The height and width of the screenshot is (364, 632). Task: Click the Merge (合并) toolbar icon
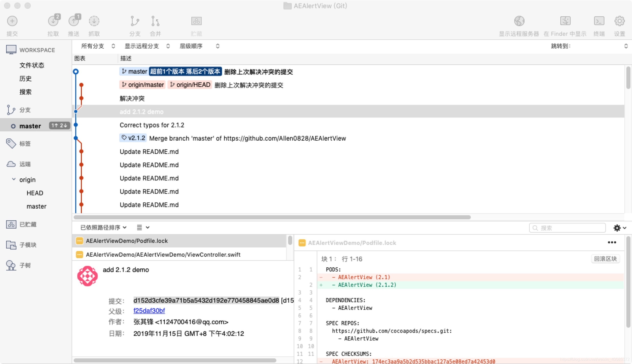pos(155,21)
